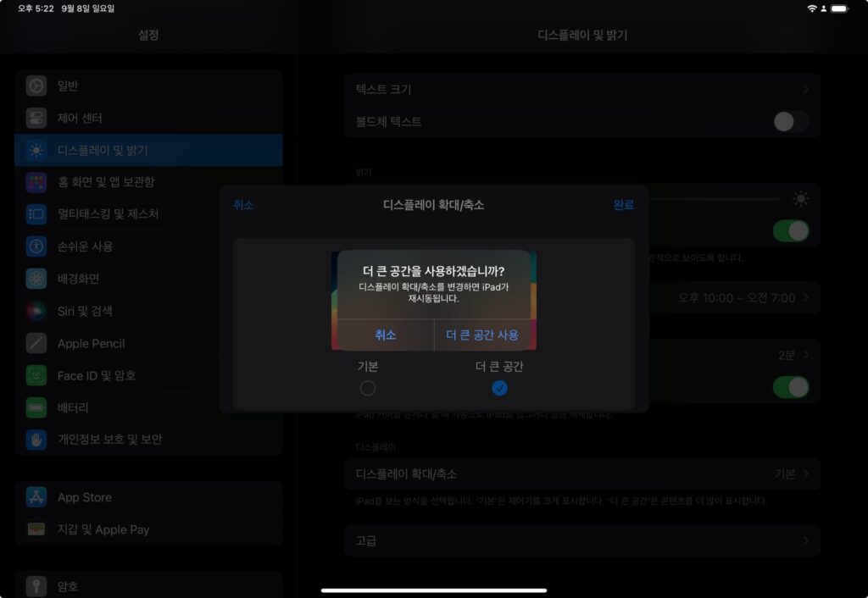Toggle the green switch below the brightness slider
The width and height of the screenshot is (868, 598).
(791, 230)
